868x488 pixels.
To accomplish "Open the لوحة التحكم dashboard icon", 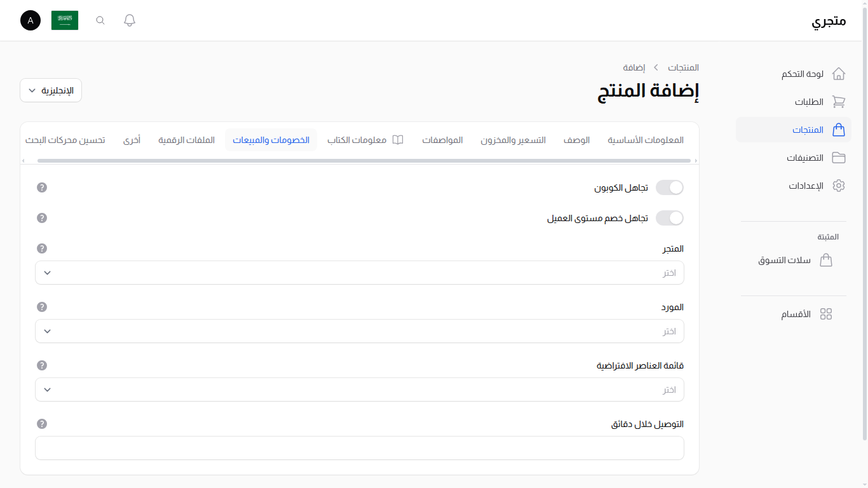I will [x=839, y=74].
